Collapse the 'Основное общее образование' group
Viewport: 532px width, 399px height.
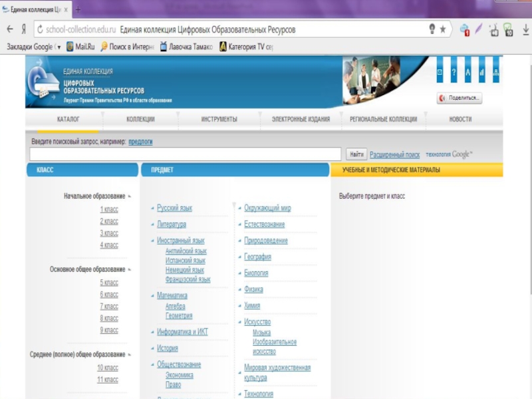click(129, 269)
